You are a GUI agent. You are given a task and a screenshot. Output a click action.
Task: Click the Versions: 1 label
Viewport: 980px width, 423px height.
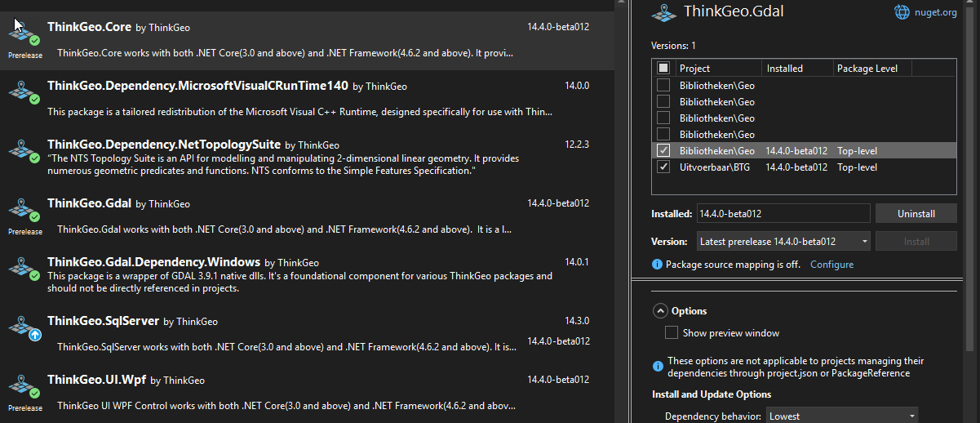click(673, 46)
